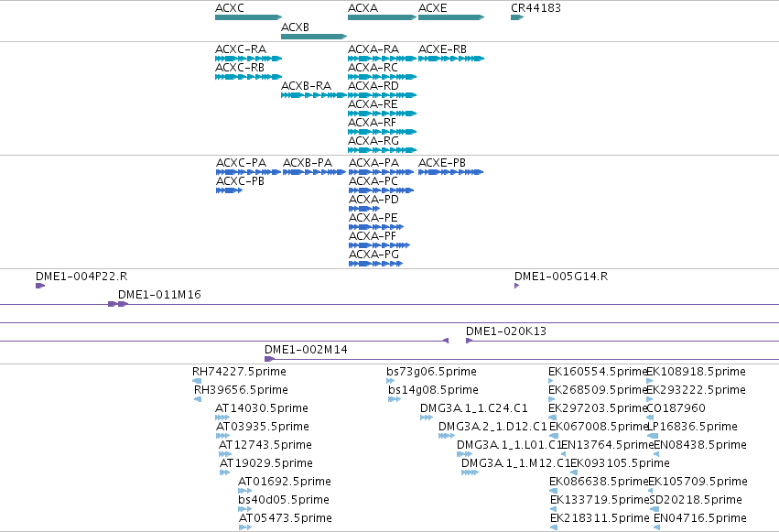Select EST EK108918.5prime

pos(650,381)
